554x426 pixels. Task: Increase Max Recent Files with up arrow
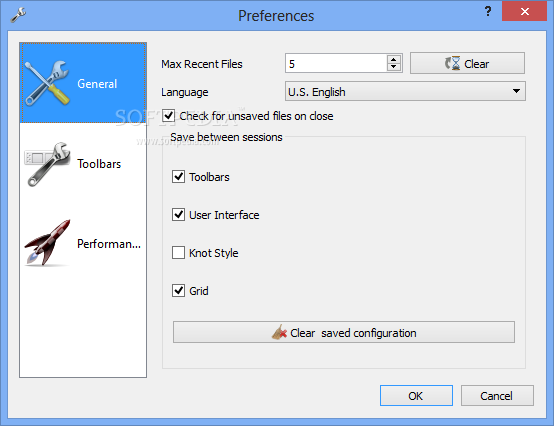click(x=394, y=59)
